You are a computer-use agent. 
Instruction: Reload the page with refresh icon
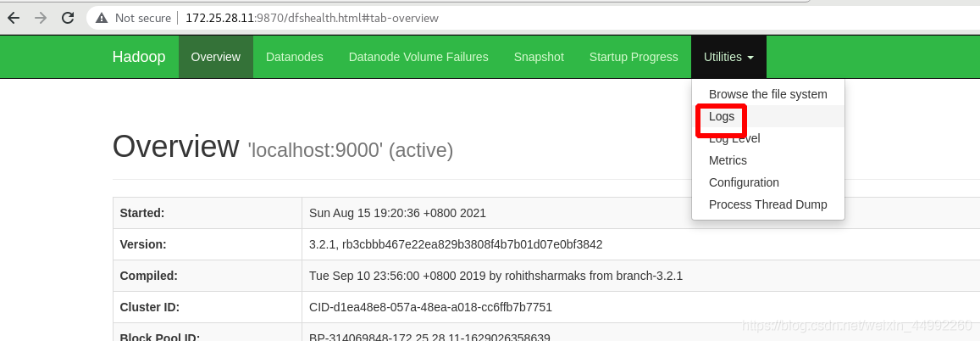[x=68, y=18]
